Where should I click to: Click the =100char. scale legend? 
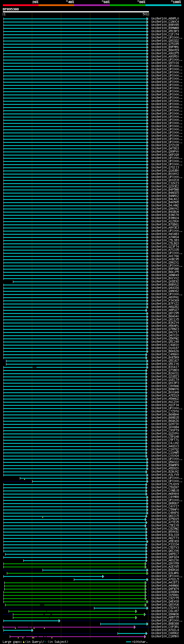(x=137, y=642)
